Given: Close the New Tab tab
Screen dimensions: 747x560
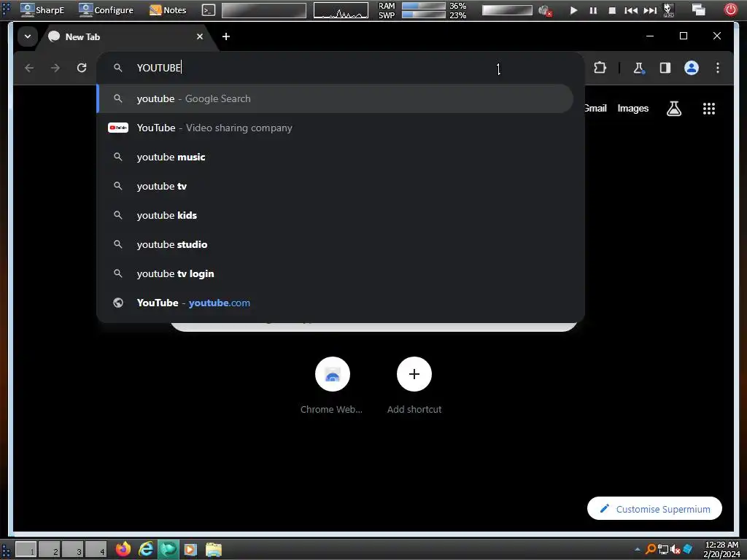Looking at the screenshot, I should [200, 36].
